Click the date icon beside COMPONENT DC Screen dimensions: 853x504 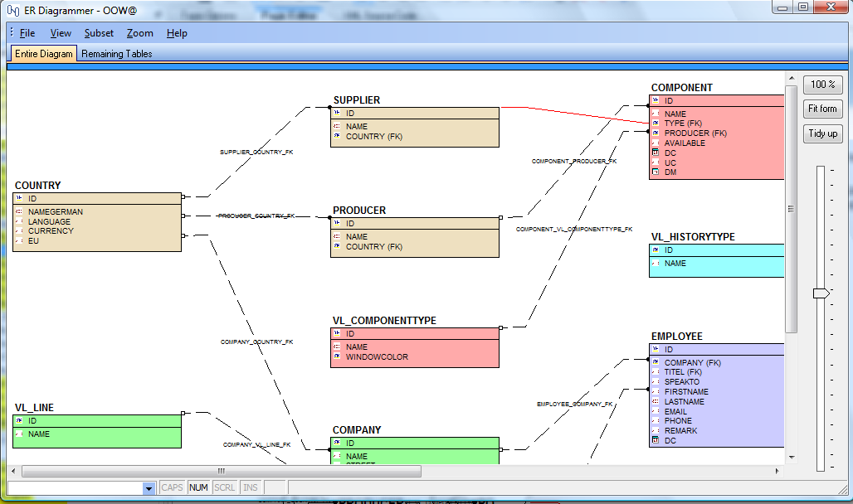coord(656,153)
